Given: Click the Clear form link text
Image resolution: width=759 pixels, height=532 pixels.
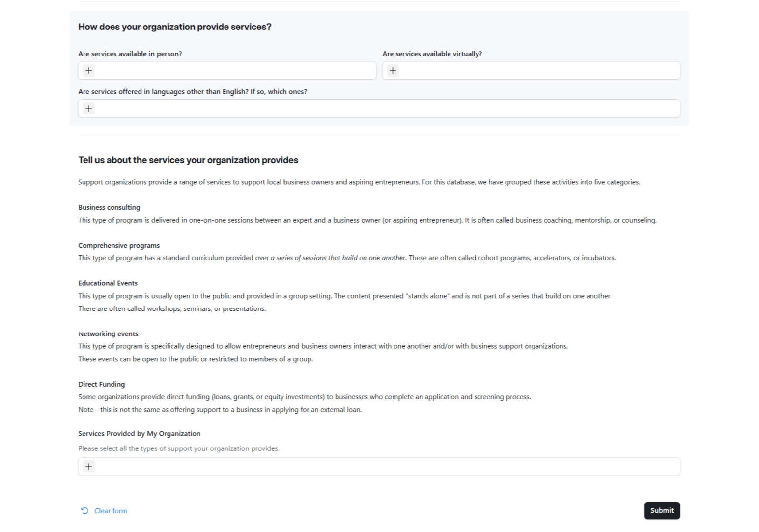Looking at the screenshot, I should (111, 511).
